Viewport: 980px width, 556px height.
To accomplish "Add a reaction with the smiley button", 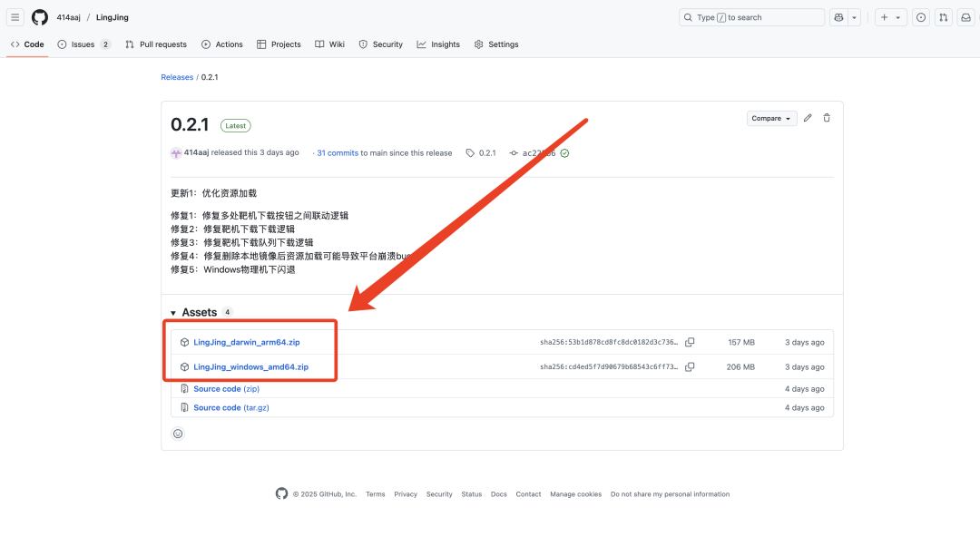I will pyautogui.click(x=178, y=434).
